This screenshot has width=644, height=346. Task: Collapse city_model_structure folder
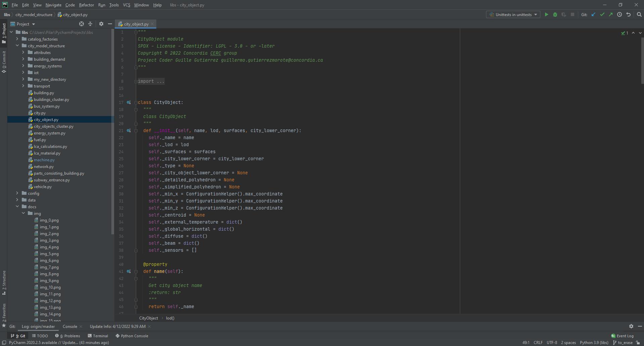coord(17,46)
